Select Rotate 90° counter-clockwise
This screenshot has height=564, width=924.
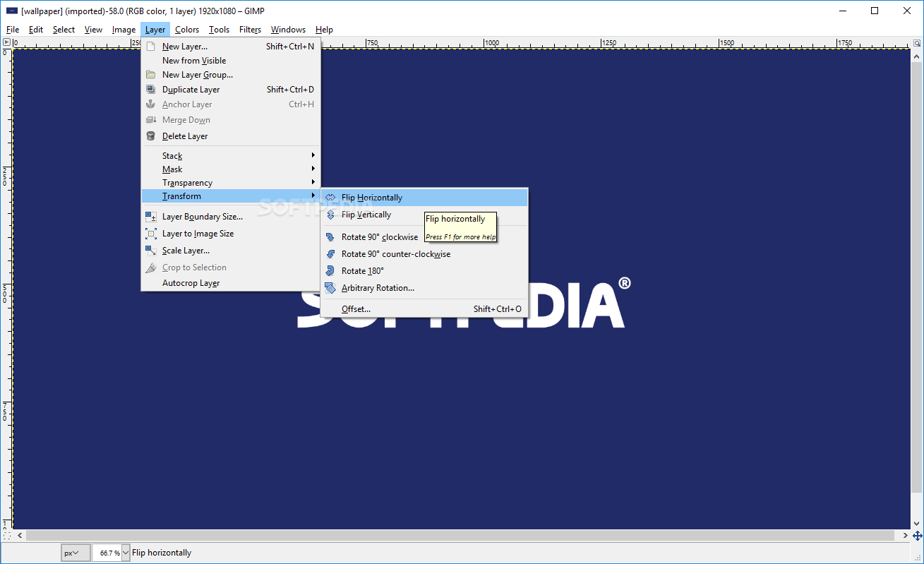click(424, 254)
